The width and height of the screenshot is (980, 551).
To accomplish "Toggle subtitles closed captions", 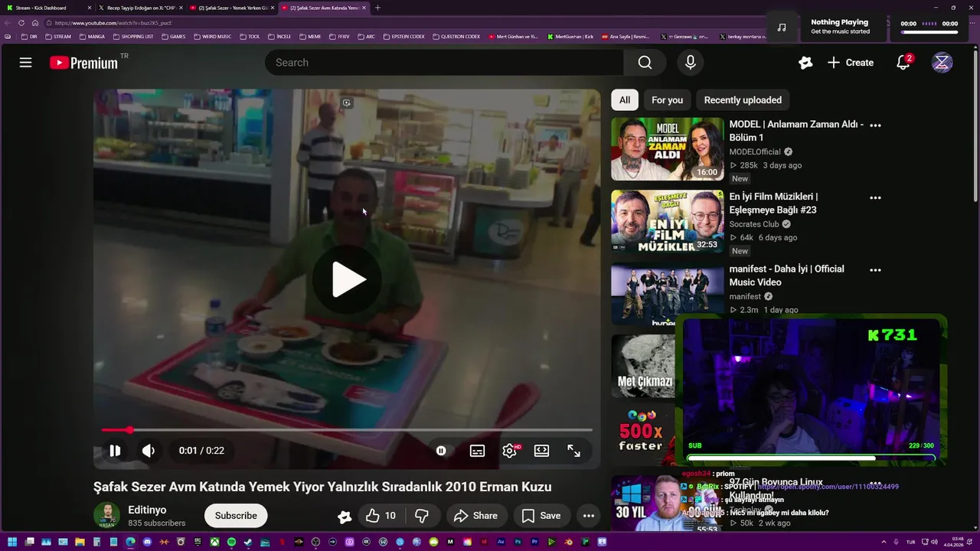I will point(477,451).
